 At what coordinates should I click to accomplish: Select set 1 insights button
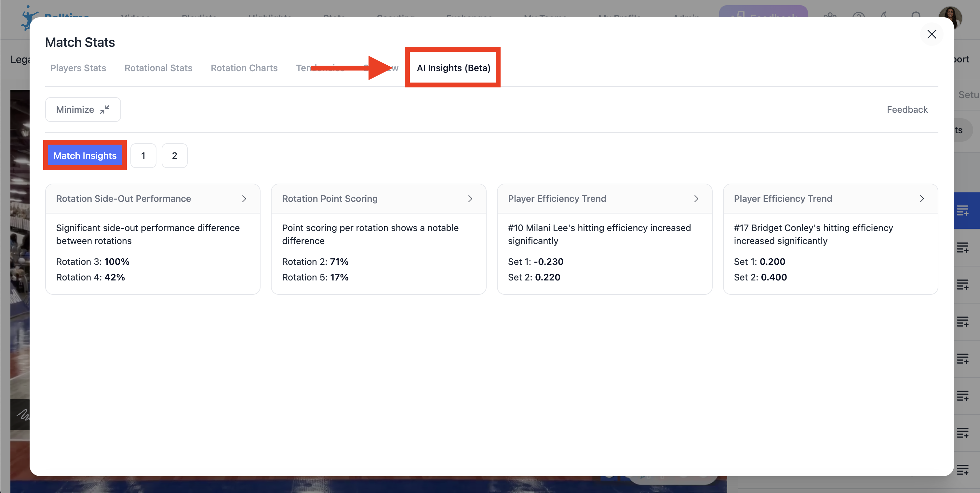(x=143, y=155)
